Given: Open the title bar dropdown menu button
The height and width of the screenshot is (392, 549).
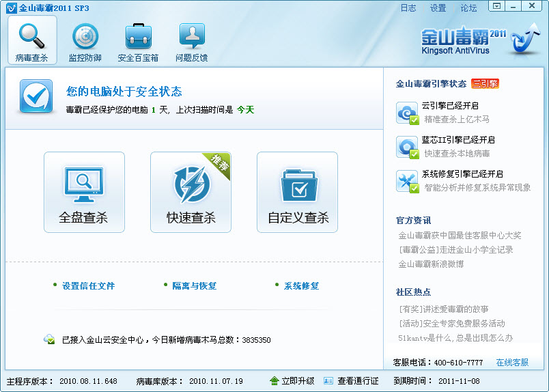Looking at the screenshot, I should (496, 6).
